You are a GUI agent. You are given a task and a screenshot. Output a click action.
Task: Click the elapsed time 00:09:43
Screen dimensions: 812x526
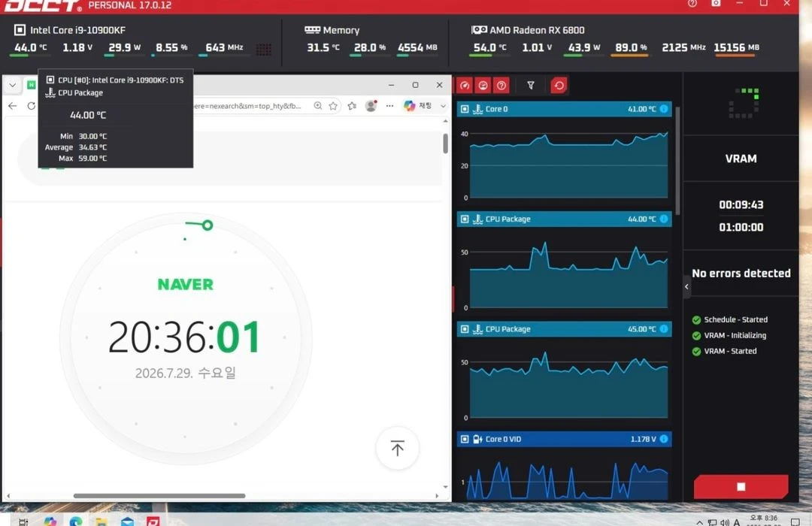tap(741, 204)
